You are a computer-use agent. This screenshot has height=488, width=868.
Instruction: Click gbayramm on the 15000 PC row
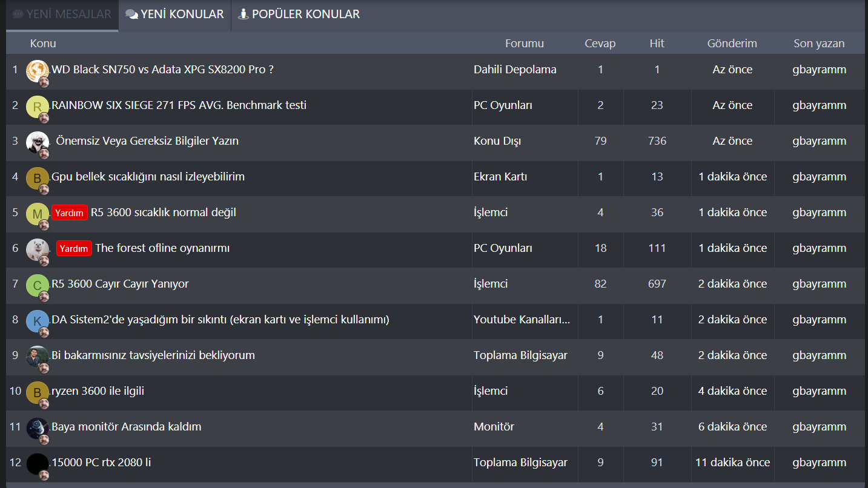click(819, 463)
